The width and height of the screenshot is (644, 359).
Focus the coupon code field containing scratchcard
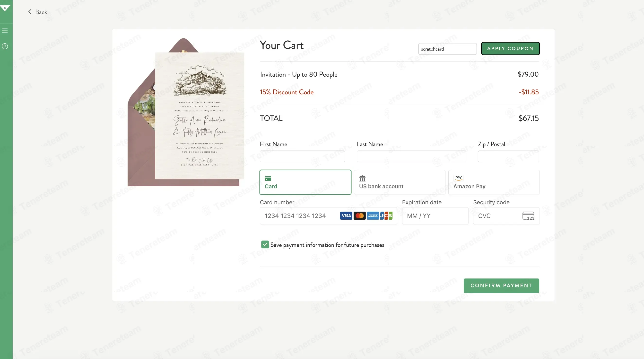[x=447, y=49]
